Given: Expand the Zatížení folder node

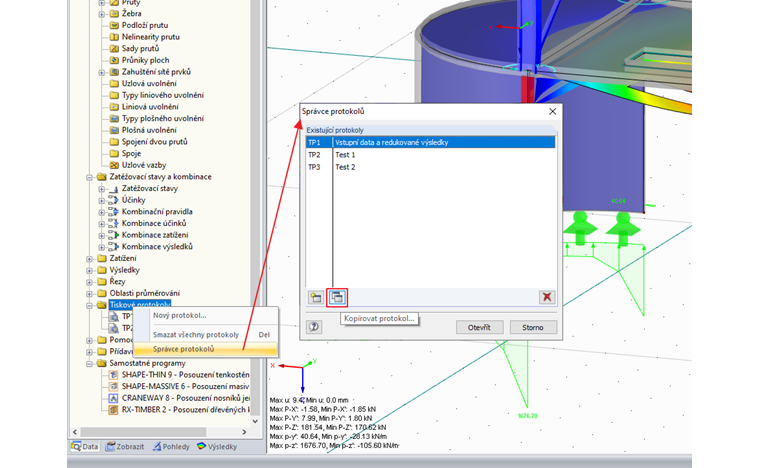Looking at the screenshot, I should (90, 259).
